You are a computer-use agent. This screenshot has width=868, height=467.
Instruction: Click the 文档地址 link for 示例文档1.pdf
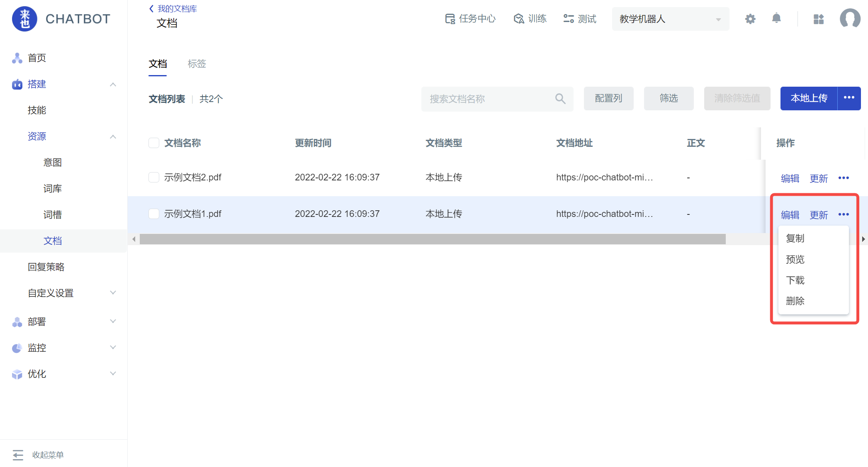coord(605,214)
